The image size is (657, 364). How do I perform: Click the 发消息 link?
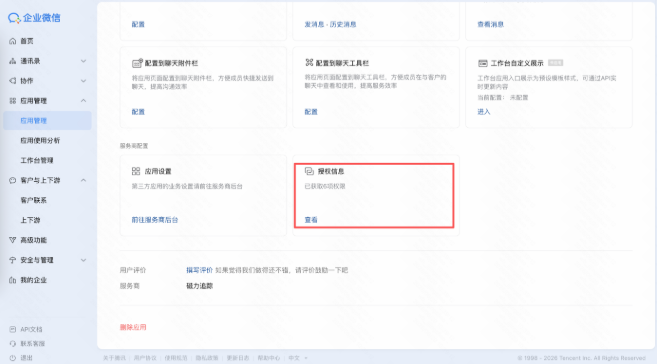(314, 24)
